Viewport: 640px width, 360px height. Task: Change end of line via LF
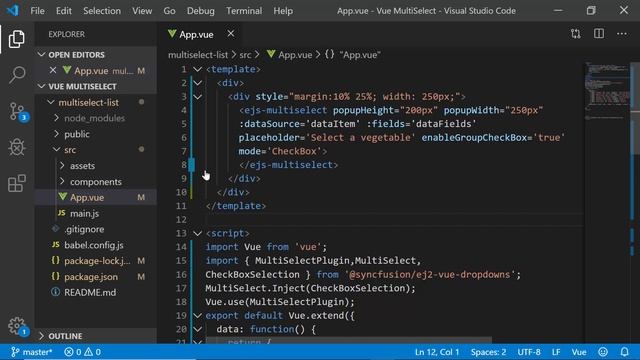pyautogui.click(x=556, y=352)
